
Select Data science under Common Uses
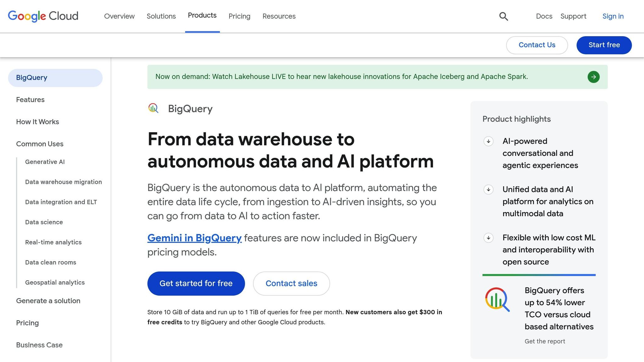point(44,222)
